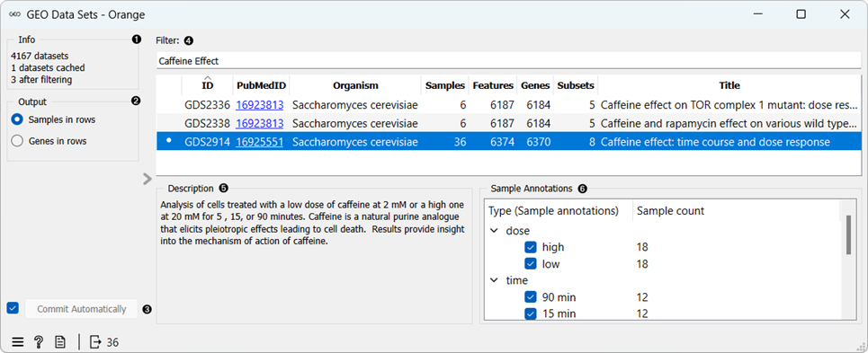Select the Genes in rows option

pyautogui.click(x=18, y=141)
